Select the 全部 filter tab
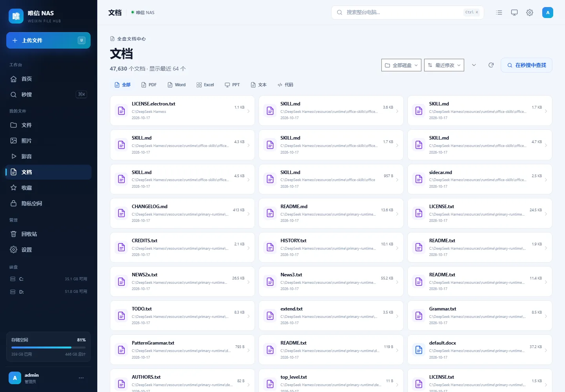 pyautogui.click(x=122, y=85)
